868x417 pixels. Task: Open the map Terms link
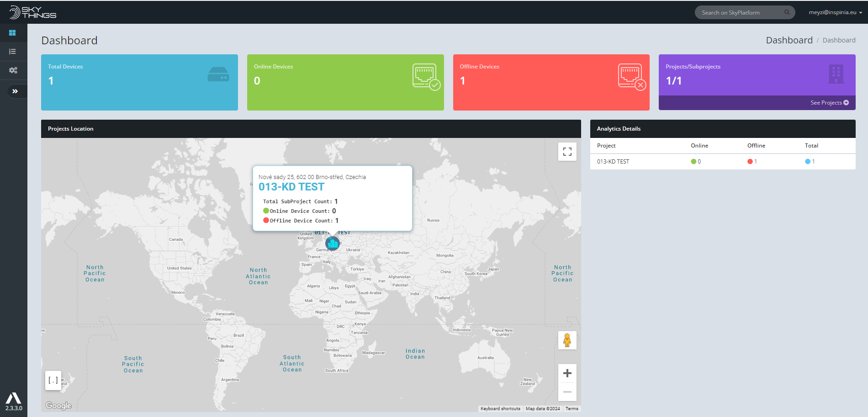[572, 409]
